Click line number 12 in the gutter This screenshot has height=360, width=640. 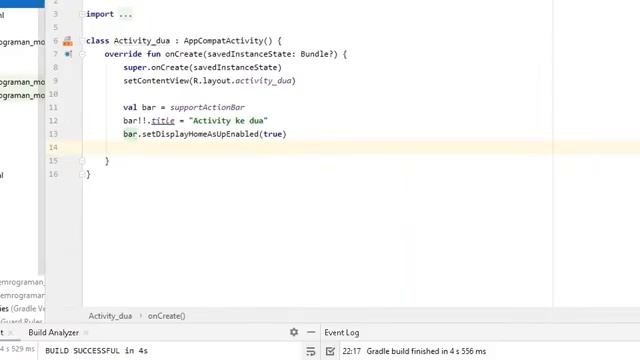click(x=53, y=121)
